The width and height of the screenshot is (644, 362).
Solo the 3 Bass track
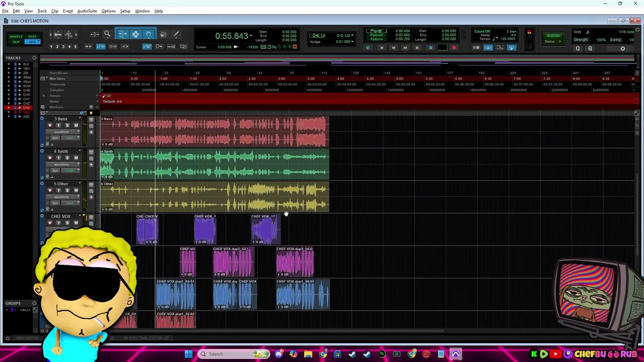67,125
